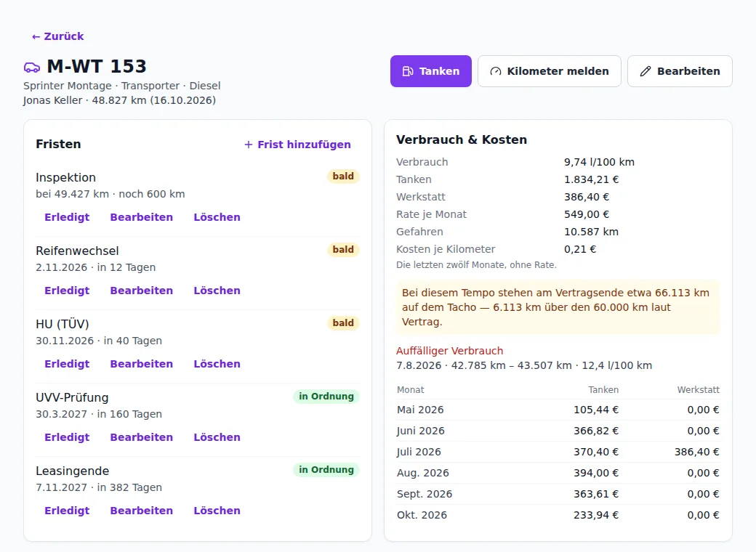Open Bearbeiten for Reifenwechsel
Screen dimensions: 756x552
[141, 291]
